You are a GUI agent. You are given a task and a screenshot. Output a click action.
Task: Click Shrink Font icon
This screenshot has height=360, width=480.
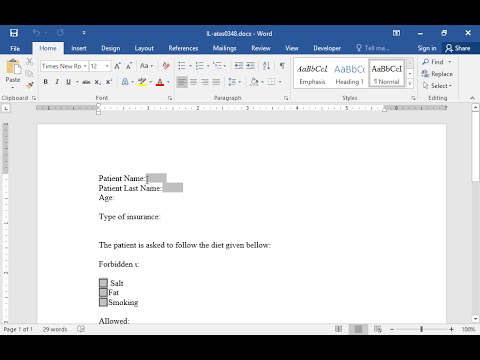pyautogui.click(x=129, y=66)
